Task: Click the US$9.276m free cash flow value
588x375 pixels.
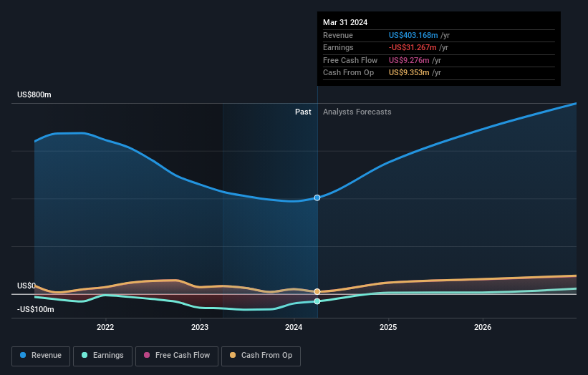Action: [x=409, y=60]
